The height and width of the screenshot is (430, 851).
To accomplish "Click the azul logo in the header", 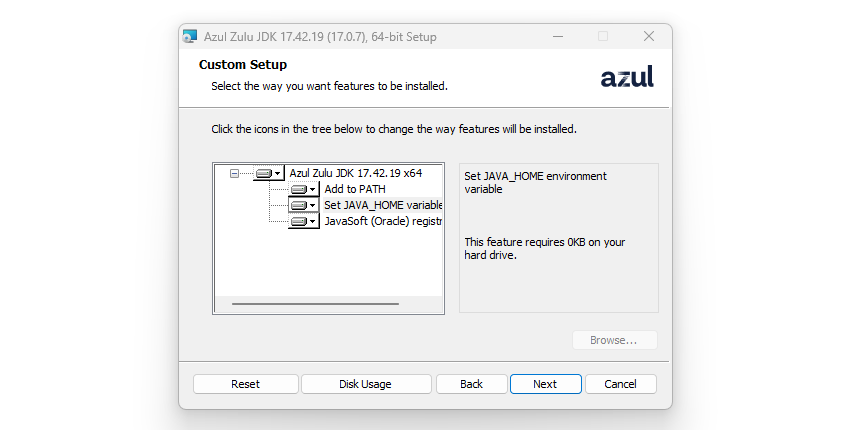I will (627, 77).
